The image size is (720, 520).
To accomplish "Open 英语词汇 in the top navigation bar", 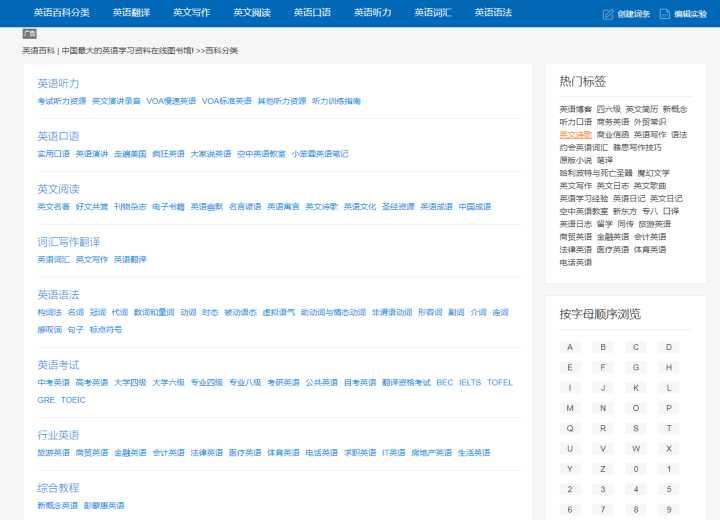I will pyautogui.click(x=433, y=12).
